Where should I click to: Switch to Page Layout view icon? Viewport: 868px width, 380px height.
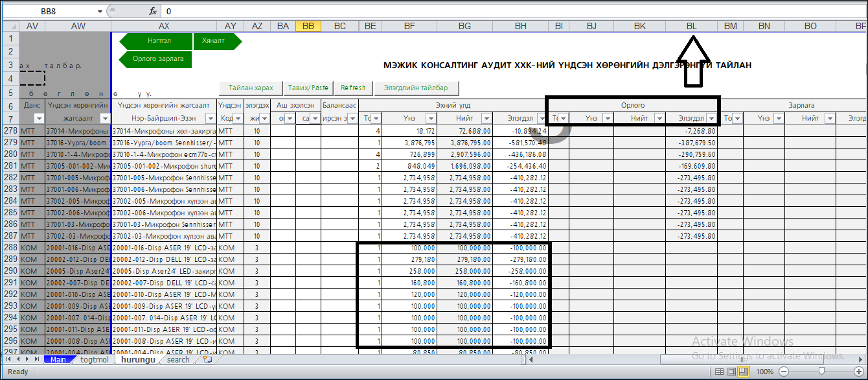point(731,372)
